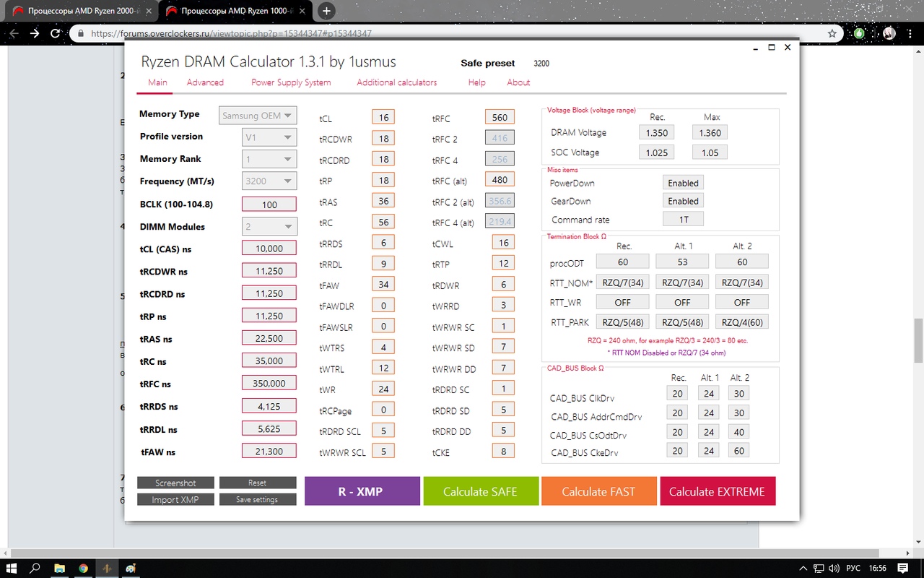The image size is (924, 578).
Task: Open Power Supply System tab
Action: click(291, 82)
